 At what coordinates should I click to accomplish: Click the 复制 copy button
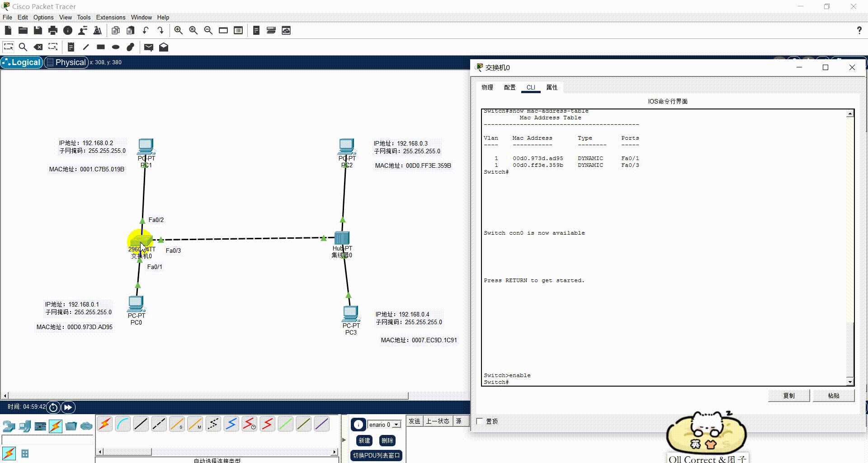pyautogui.click(x=789, y=396)
